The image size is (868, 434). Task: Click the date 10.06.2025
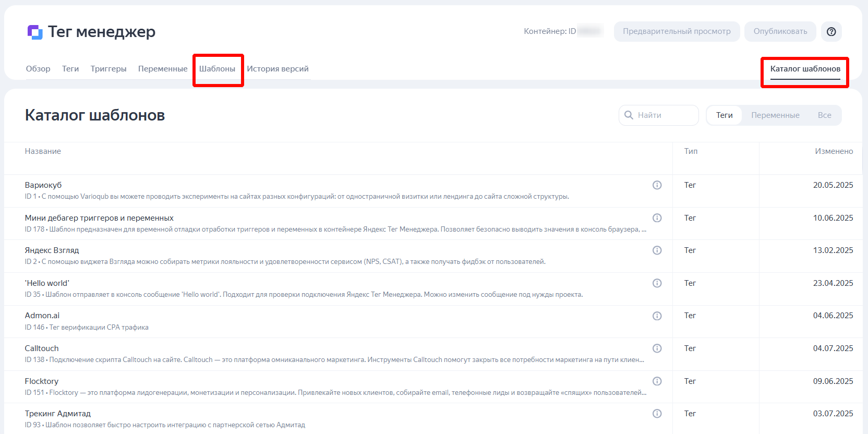coord(833,218)
